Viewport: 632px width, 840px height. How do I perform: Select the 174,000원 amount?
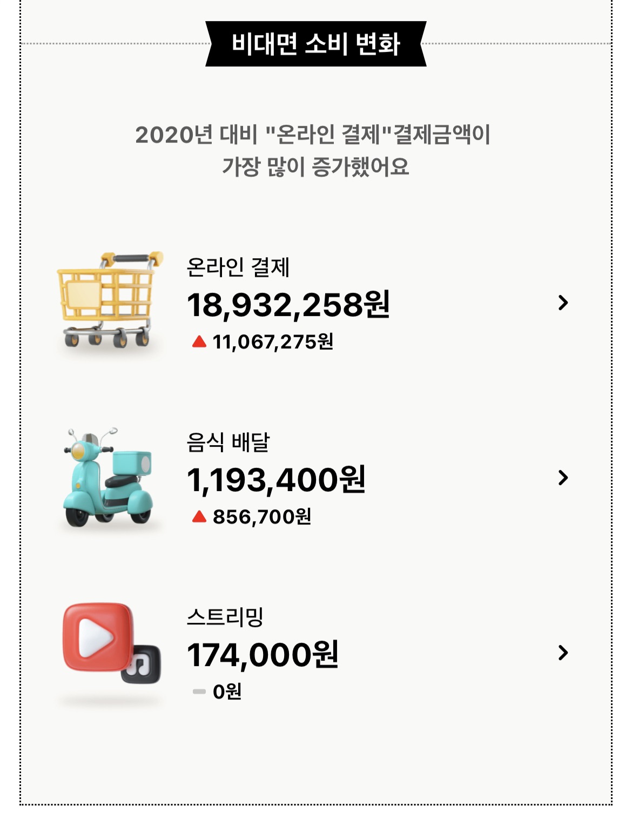pyautogui.click(x=263, y=655)
